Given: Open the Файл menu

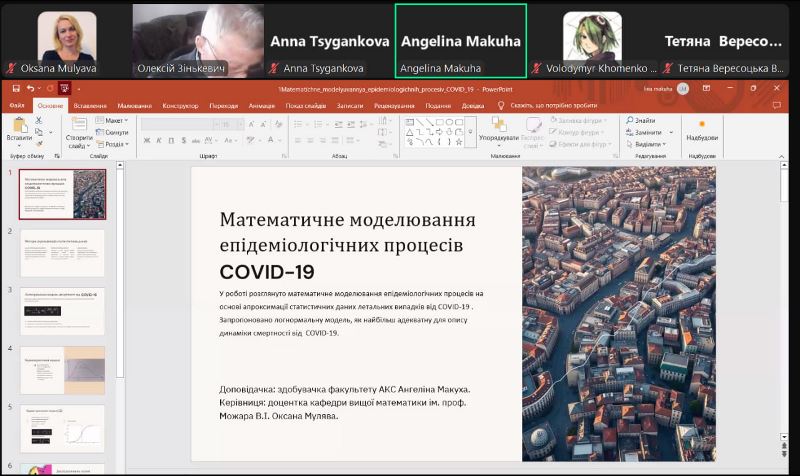Looking at the screenshot, I should pos(17,105).
